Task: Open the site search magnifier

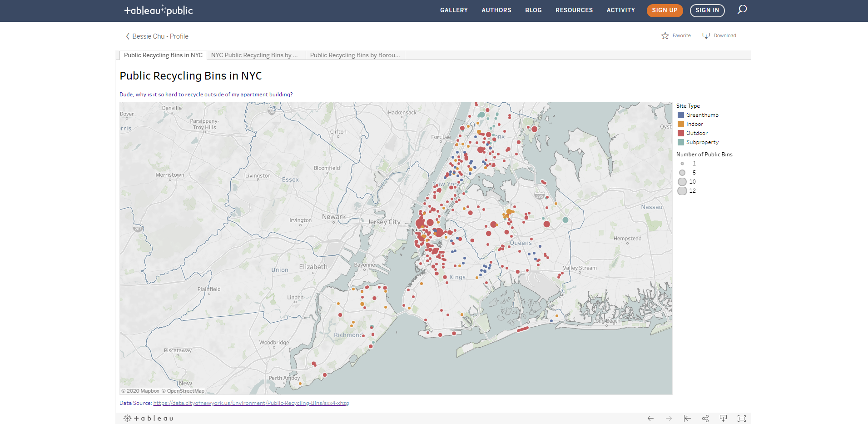Action: pos(742,10)
